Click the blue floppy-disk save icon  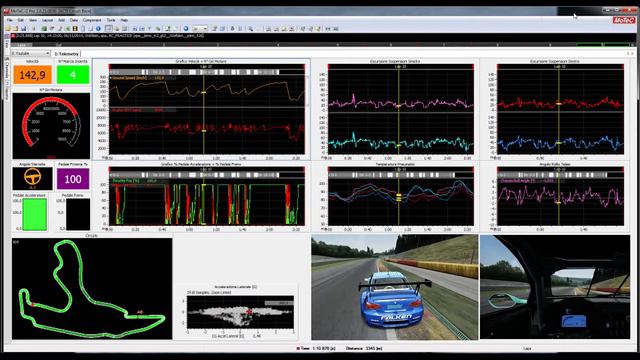[24, 29]
